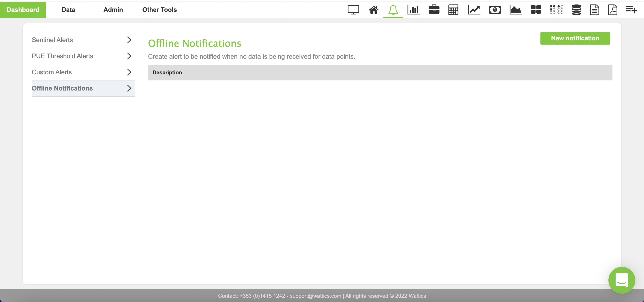Click the add-to-list plus icon
Image resolution: width=644 pixels, height=302 pixels.
pyautogui.click(x=631, y=10)
